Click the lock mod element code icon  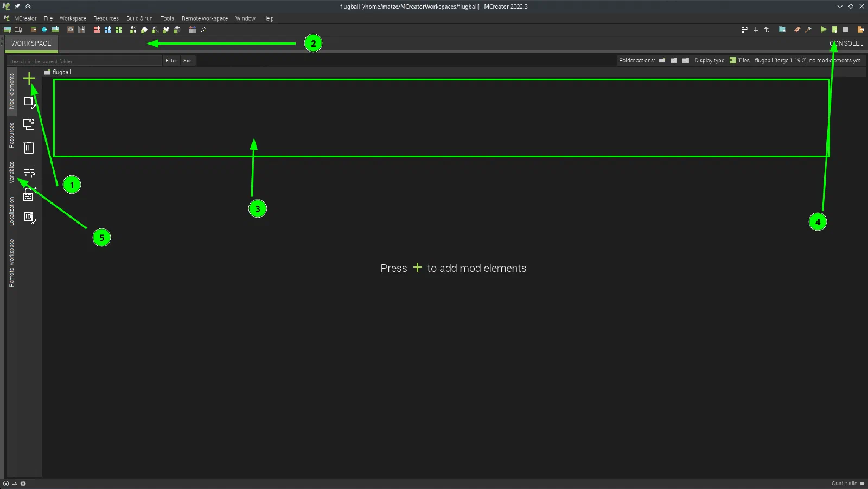28,195
